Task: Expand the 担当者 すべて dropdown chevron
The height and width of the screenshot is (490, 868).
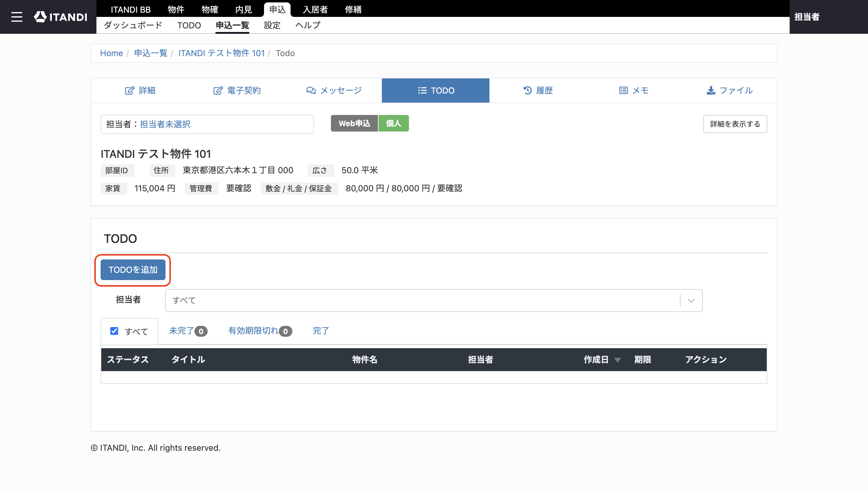Action: click(691, 301)
